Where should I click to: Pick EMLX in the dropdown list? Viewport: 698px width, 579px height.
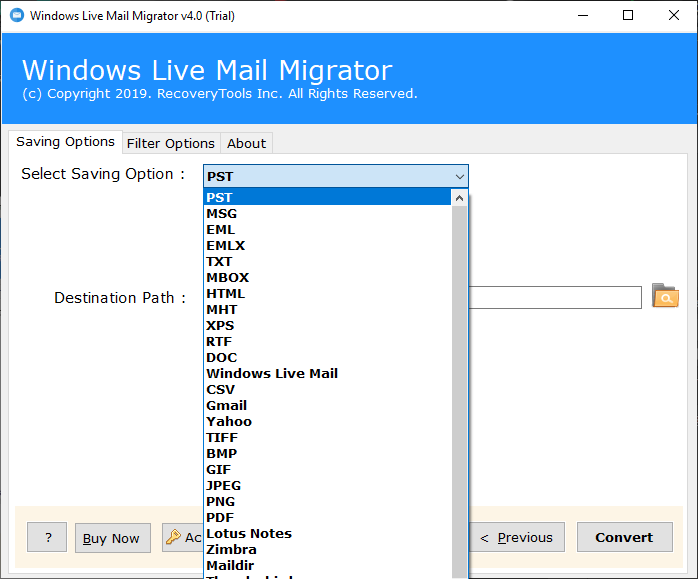(x=327, y=246)
